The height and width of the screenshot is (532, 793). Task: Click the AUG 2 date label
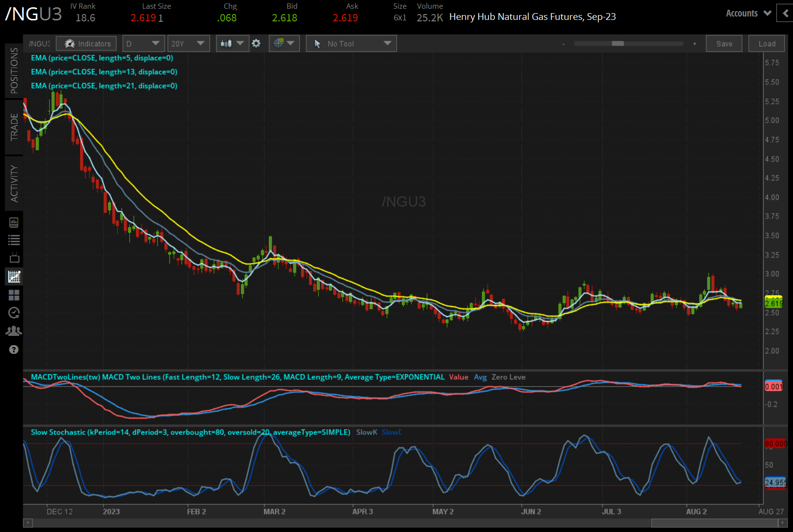696,512
